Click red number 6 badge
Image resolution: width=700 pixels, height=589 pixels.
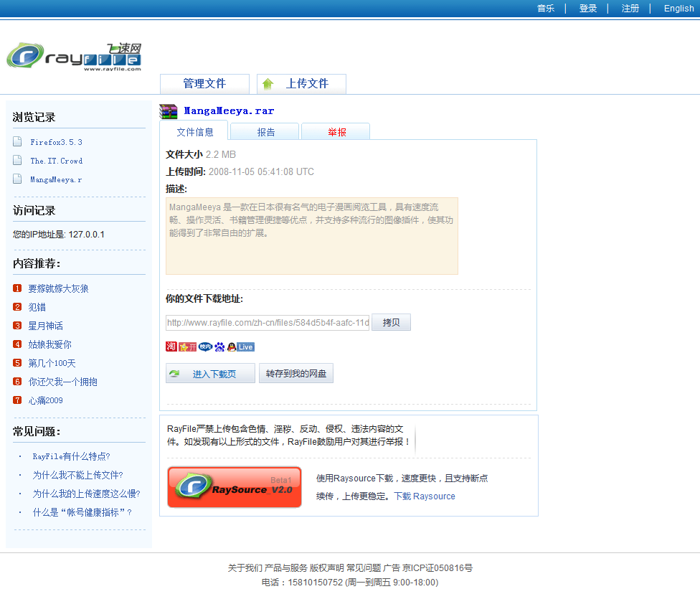point(17,382)
